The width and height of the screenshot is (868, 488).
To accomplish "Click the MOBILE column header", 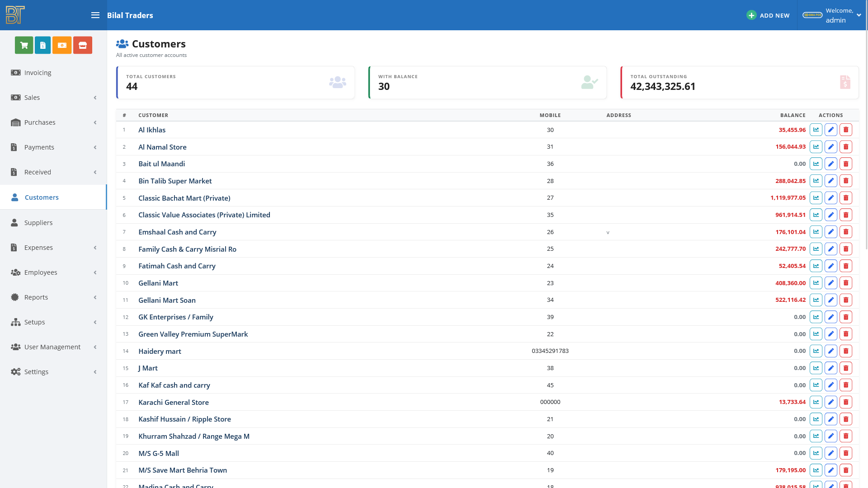I will tap(550, 115).
